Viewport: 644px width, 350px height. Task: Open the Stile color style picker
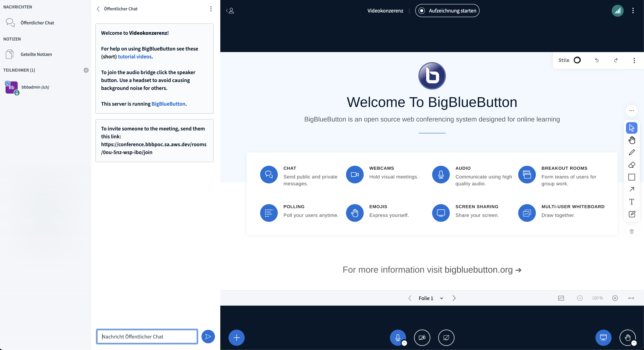(x=577, y=60)
